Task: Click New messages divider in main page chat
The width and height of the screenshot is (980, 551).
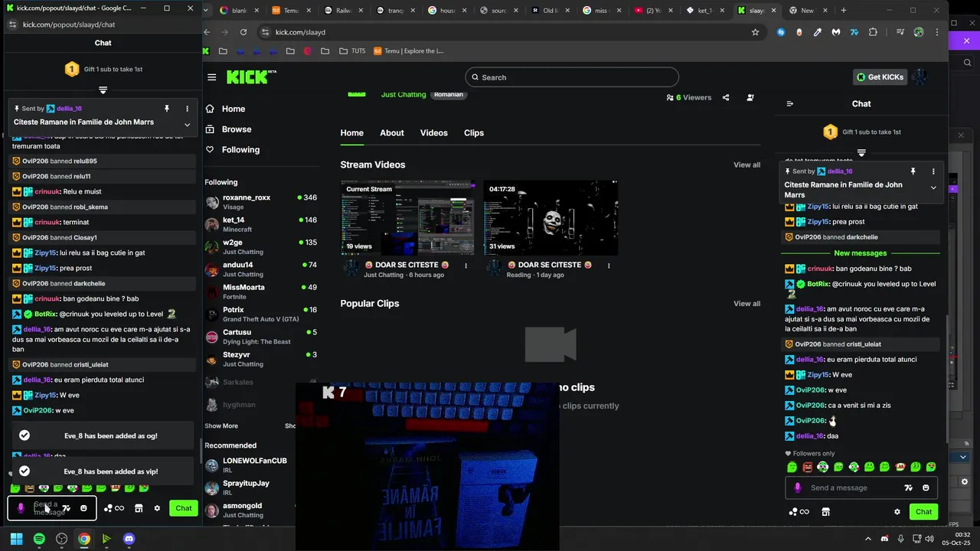Action: coord(861,253)
